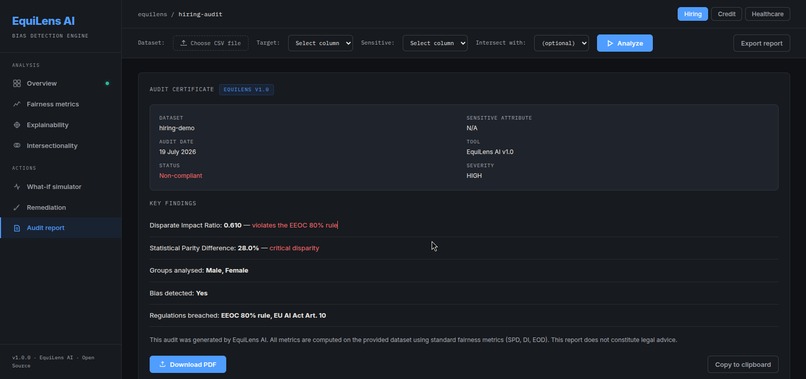This screenshot has width=806, height=379.
Task: Click the Explainability target icon
Action: tap(17, 125)
